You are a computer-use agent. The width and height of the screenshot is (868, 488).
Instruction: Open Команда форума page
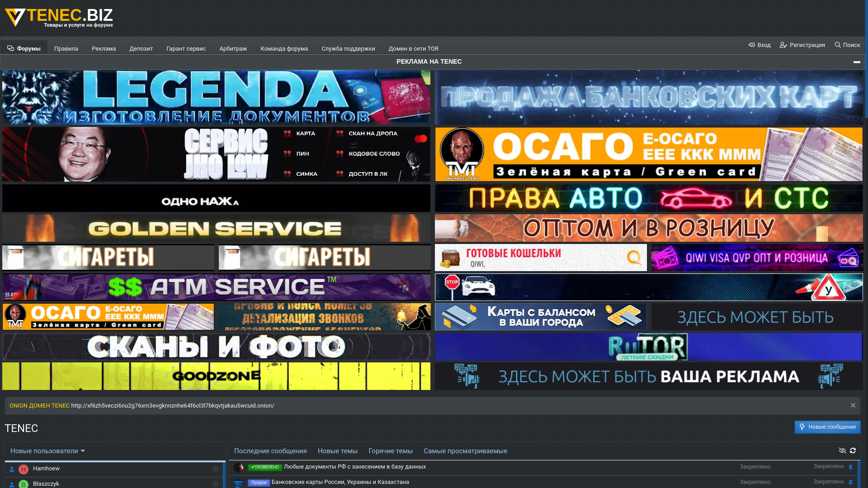284,48
